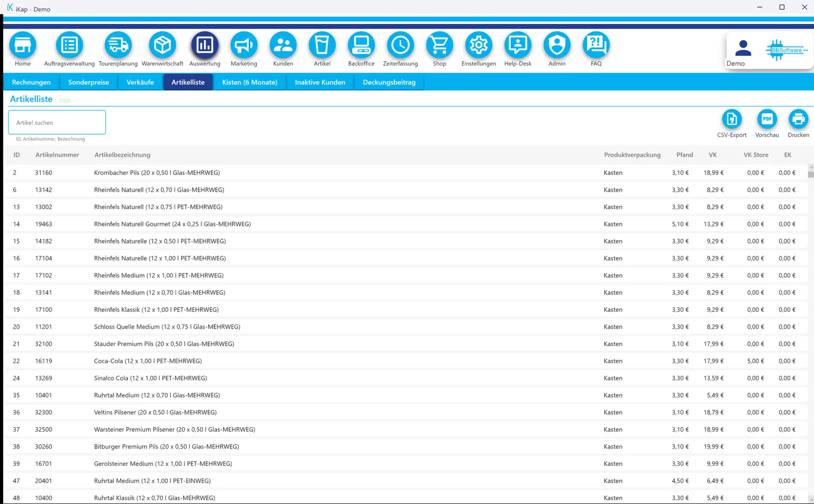Open the Shop cart icon
Screen dimensions: 814x504
click(x=440, y=45)
